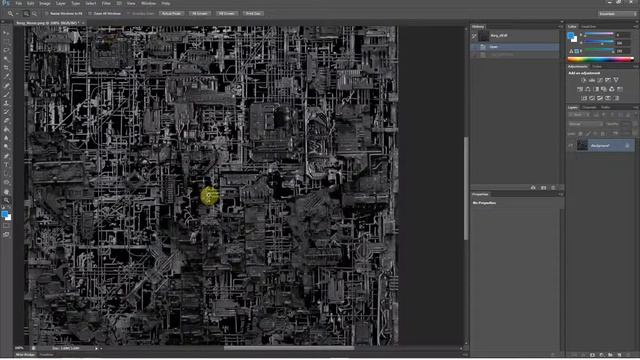Select the Zoom tool in the toolbox
640x360 pixels.
(x=6, y=200)
